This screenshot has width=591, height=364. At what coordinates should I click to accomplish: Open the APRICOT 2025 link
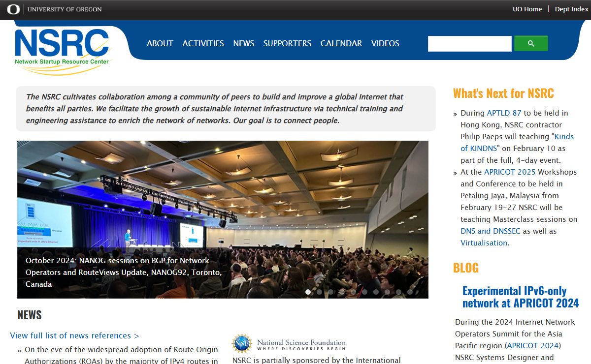click(x=510, y=172)
